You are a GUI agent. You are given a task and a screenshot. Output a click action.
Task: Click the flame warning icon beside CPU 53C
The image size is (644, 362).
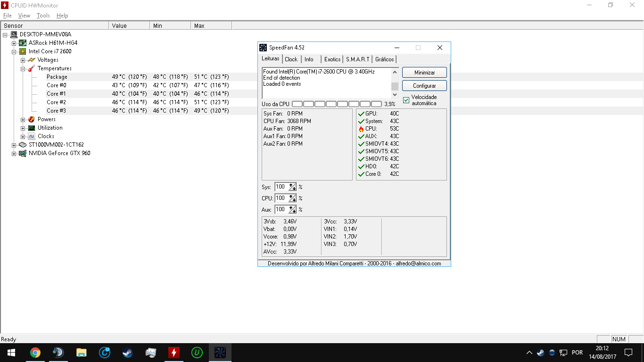[x=361, y=129]
